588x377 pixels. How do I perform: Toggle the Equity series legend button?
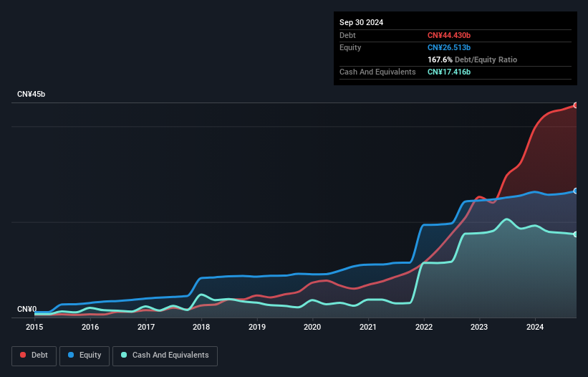click(85, 355)
